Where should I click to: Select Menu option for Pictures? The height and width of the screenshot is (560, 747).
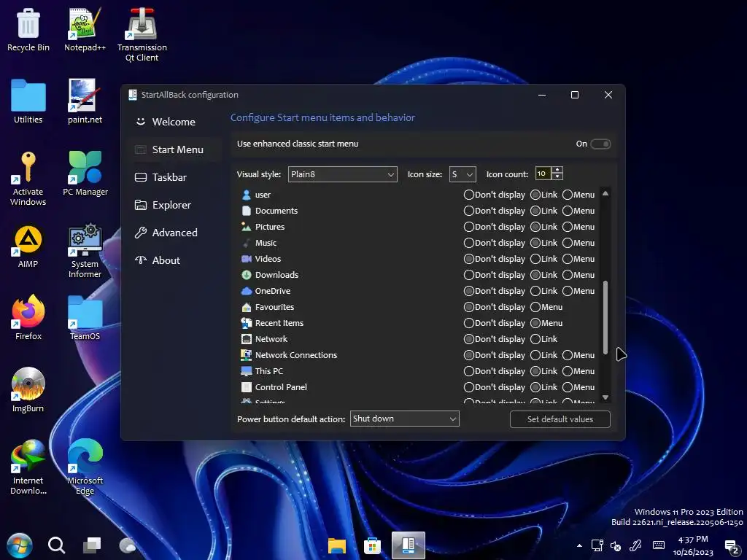[578, 227]
